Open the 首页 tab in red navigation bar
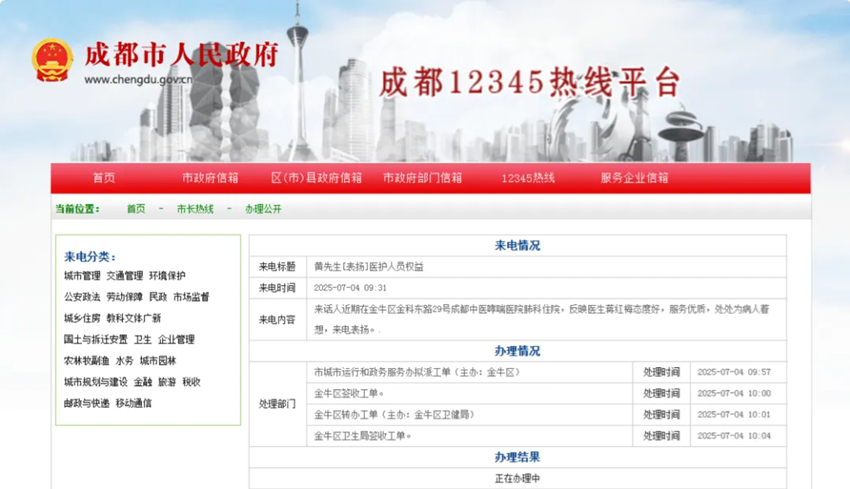This screenshot has height=489, width=850. (104, 178)
